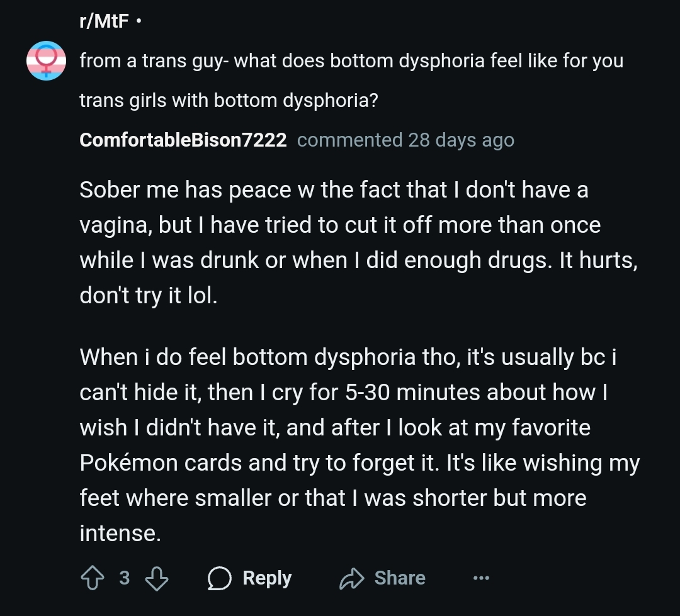Click the vote count showing 3
The height and width of the screenshot is (616, 680).
125,578
